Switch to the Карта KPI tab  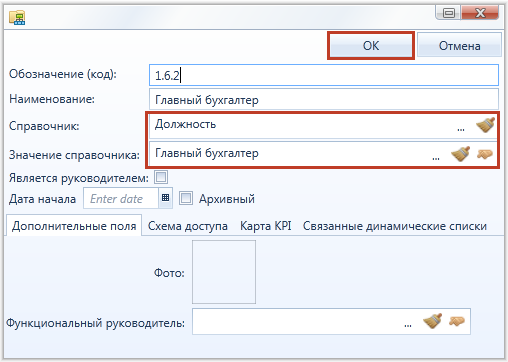(266, 226)
